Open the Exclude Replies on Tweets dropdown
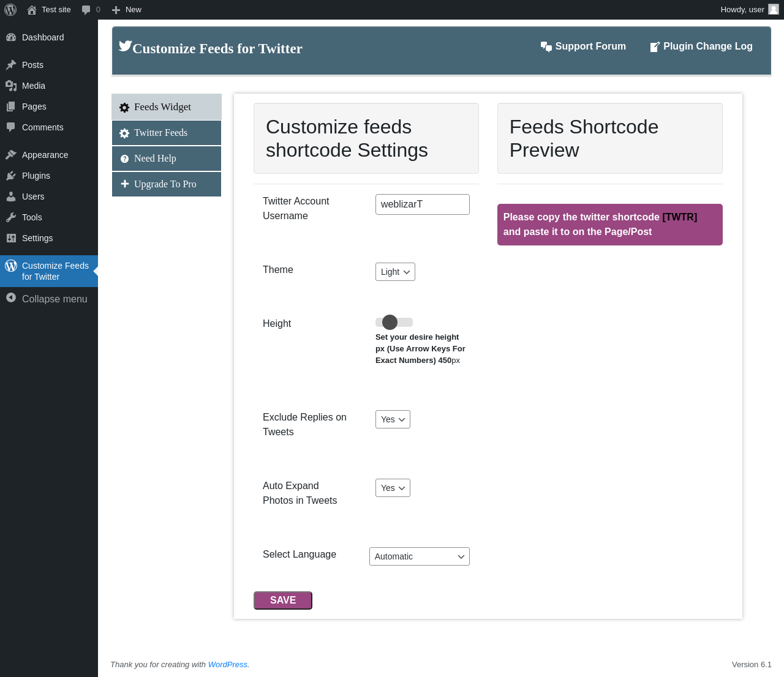The width and height of the screenshot is (784, 677). [393, 419]
